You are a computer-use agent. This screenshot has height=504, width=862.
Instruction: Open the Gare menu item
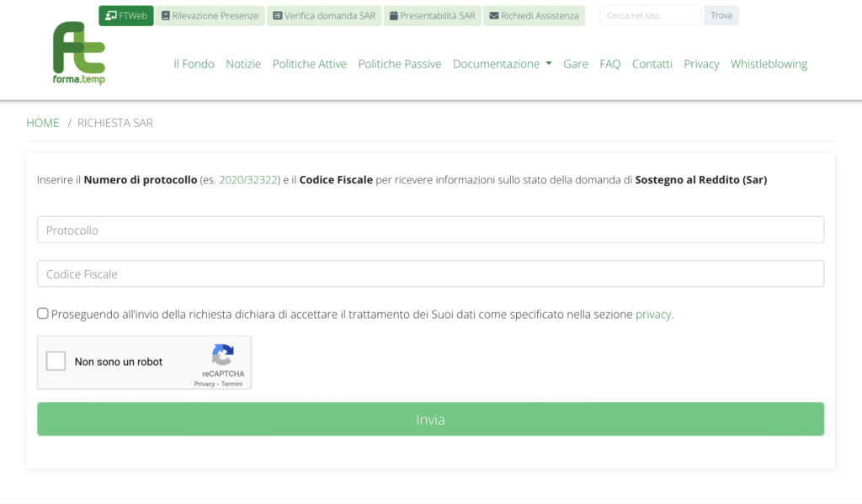click(576, 64)
